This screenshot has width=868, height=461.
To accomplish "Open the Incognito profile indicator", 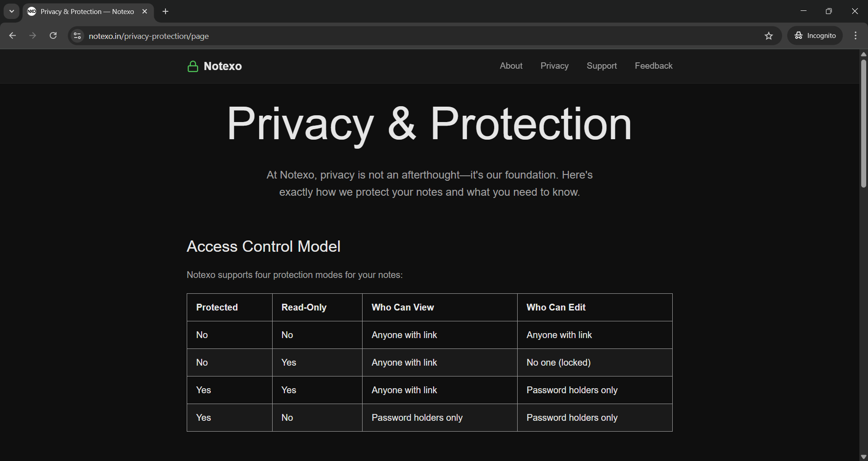I will pos(815,36).
